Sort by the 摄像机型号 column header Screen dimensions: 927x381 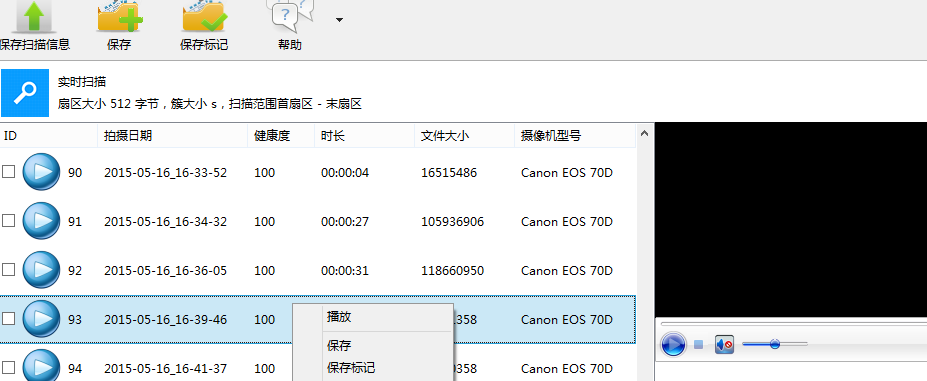click(575, 135)
